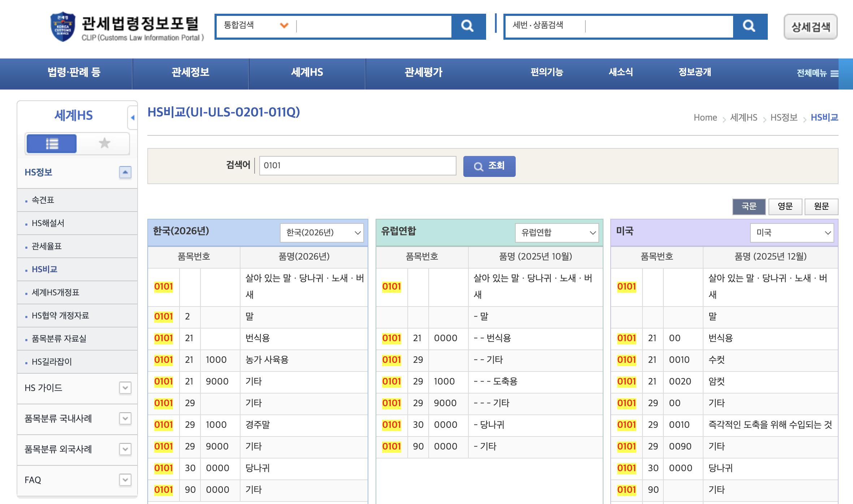The image size is (853, 504).
Task: Click the search magnifier in the 세번·상품검색 bar
Action: (x=748, y=26)
